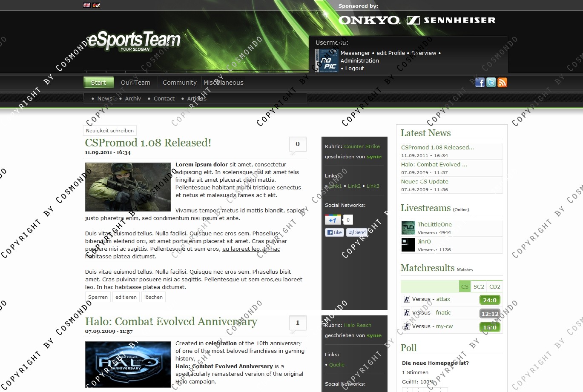Select the CD2 matches tab

coord(494,286)
